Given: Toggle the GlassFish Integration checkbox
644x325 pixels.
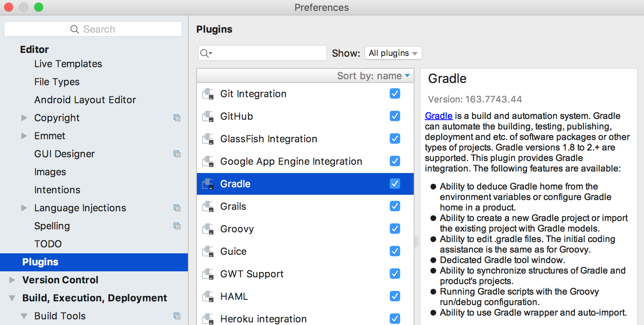Looking at the screenshot, I should pos(395,138).
